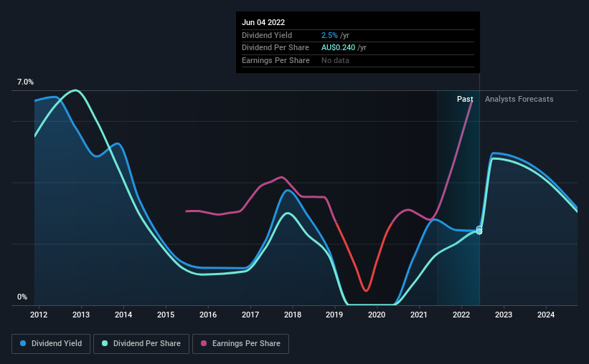Click the teal Dividend Per Share legend dot

click(x=105, y=343)
